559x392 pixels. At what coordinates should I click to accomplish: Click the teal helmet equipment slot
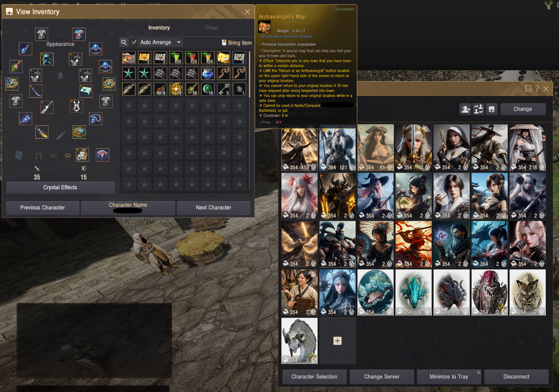pos(47,59)
